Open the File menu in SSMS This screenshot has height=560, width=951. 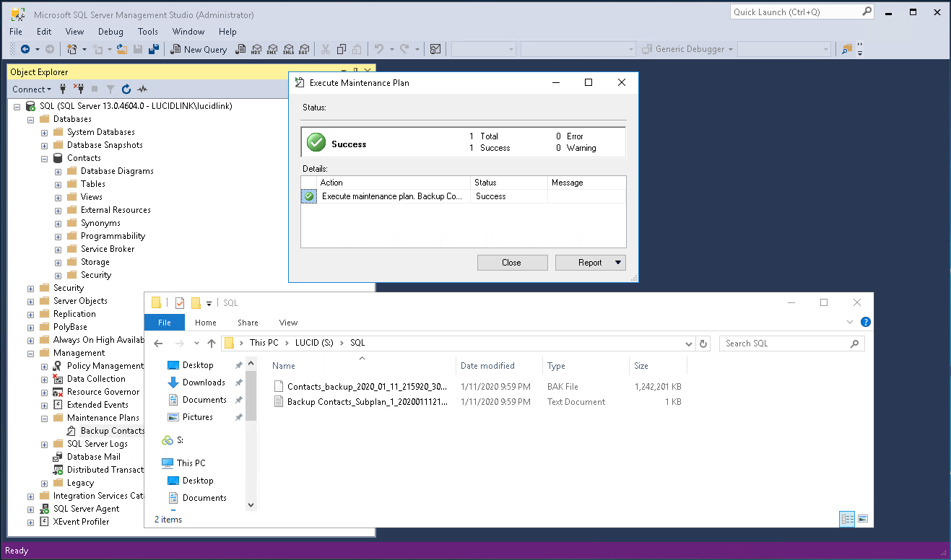16,32
